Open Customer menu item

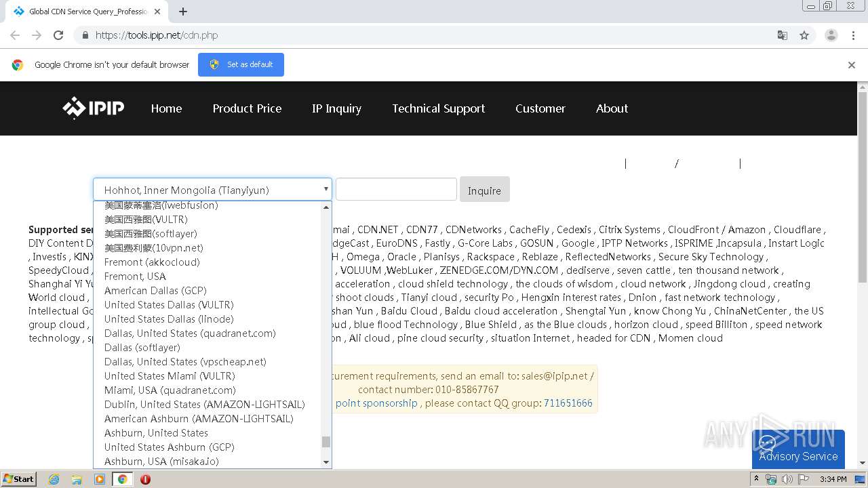point(540,108)
